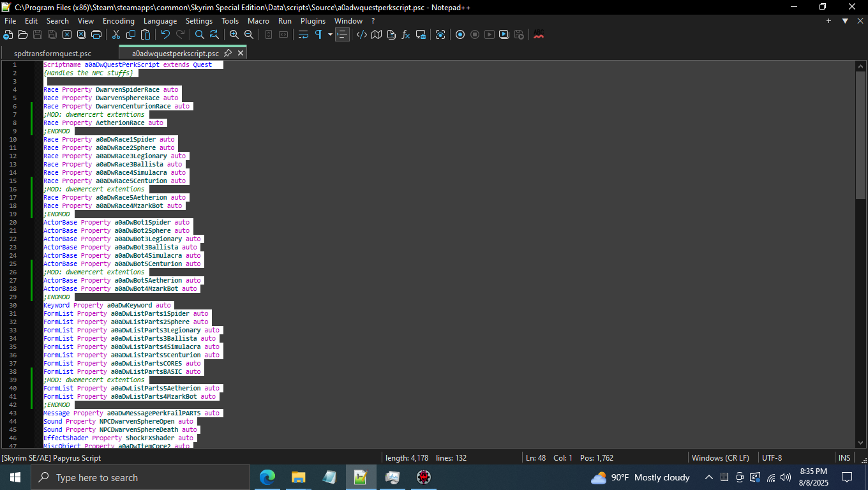Open the Macro menu

click(x=258, y=21)
